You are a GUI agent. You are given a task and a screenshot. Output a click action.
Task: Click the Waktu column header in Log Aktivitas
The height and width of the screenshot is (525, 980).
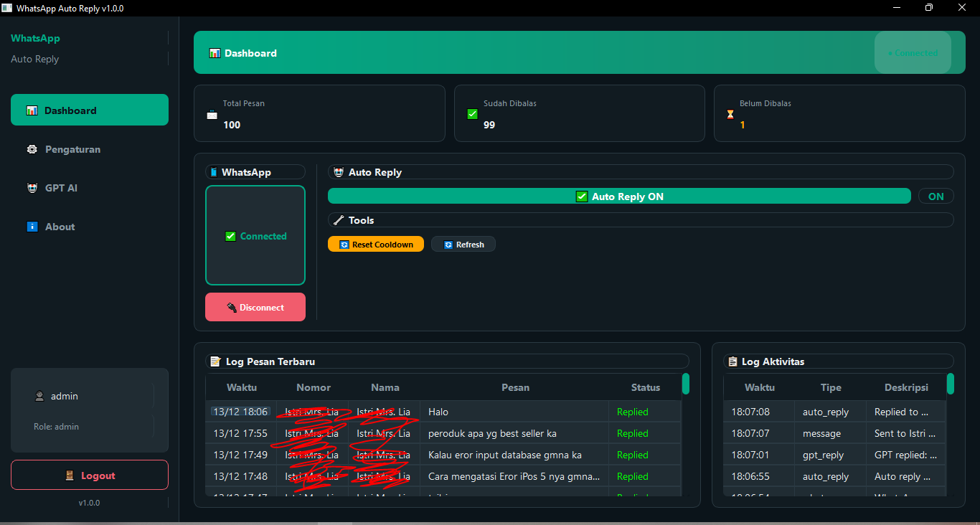tap(760, 387)
